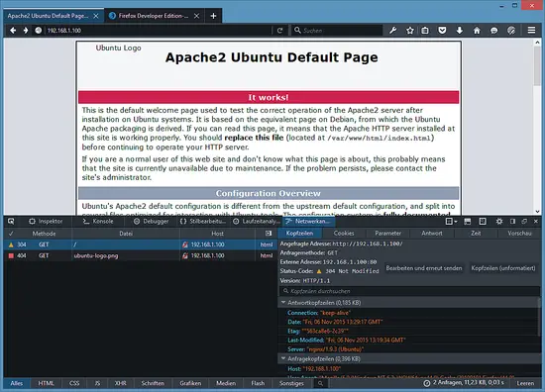The width and height of the screenshot is (545, 392).
Task: Filter requests by HTML
Action: click(46, 383)
